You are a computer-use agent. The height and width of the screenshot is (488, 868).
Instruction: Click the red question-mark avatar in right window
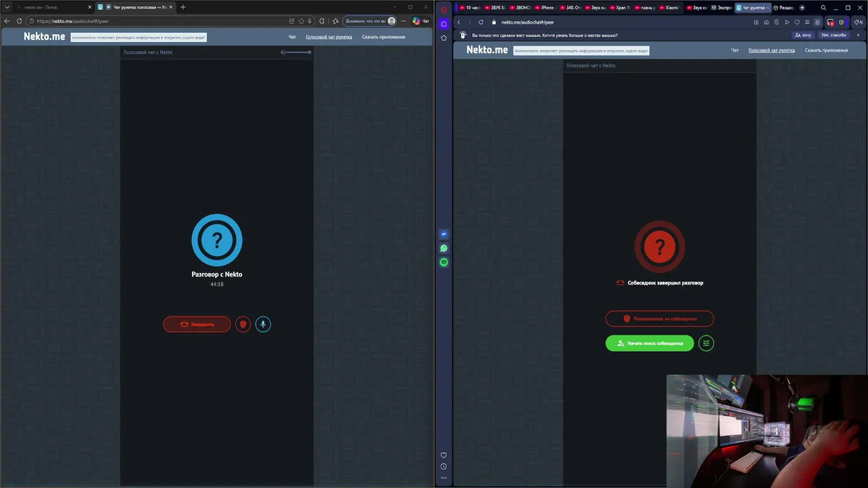click(x=660, y=246)
